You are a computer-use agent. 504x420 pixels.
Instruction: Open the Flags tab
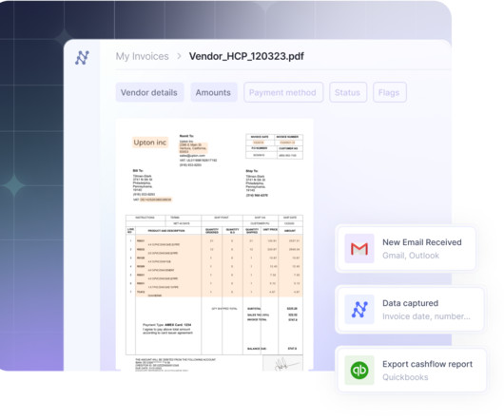tap(389, 92)
